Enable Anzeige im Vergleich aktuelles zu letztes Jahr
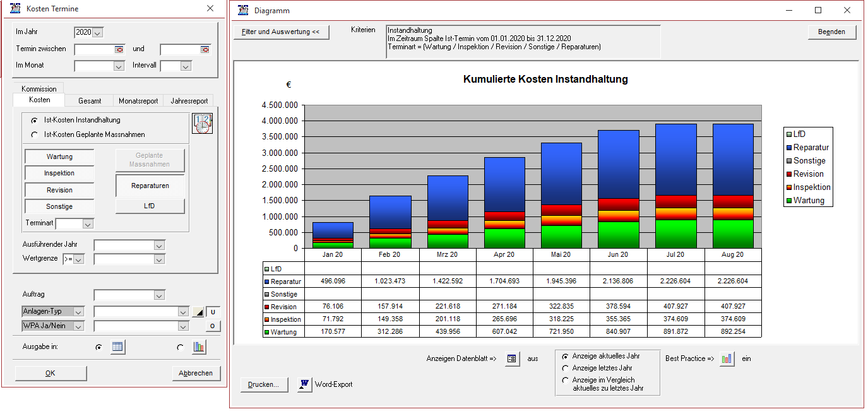Screen dimensions: 868x414 (x=567, y=380)
